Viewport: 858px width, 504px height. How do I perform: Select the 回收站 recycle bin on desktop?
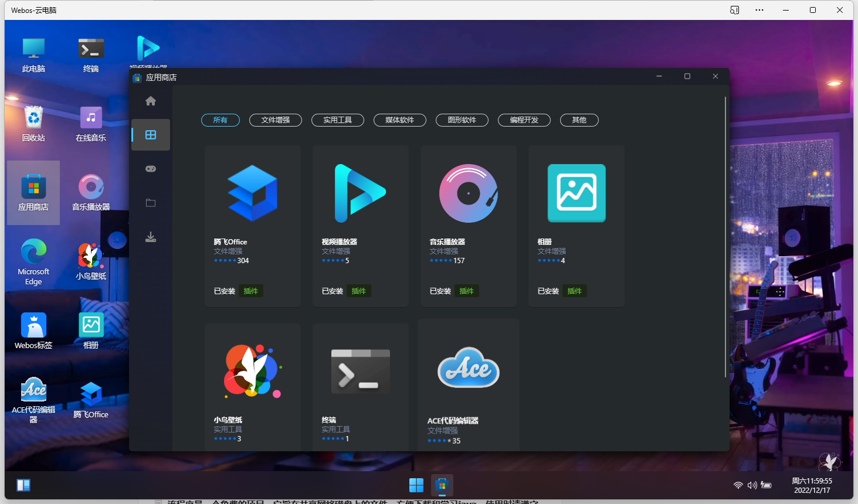33,124
